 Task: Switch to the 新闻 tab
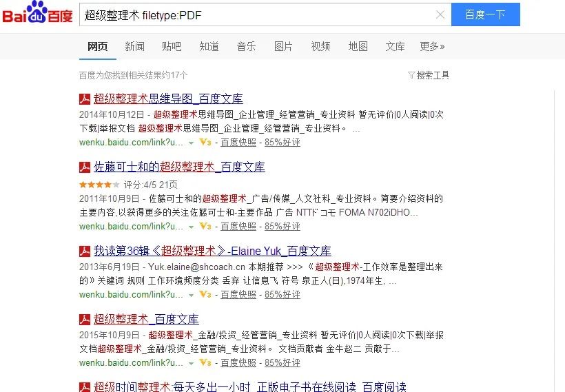[x=135, y=46]
